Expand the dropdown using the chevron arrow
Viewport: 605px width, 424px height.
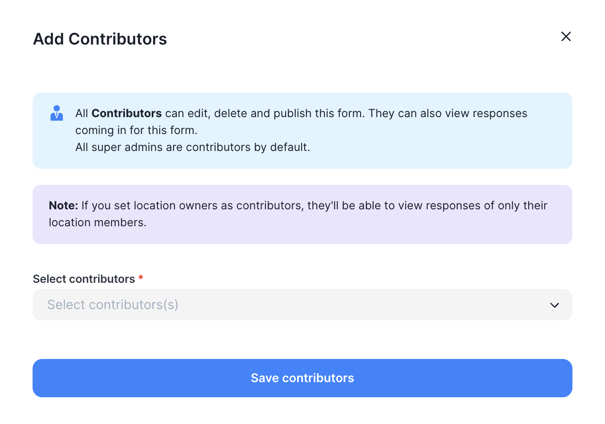coord(554,305)
